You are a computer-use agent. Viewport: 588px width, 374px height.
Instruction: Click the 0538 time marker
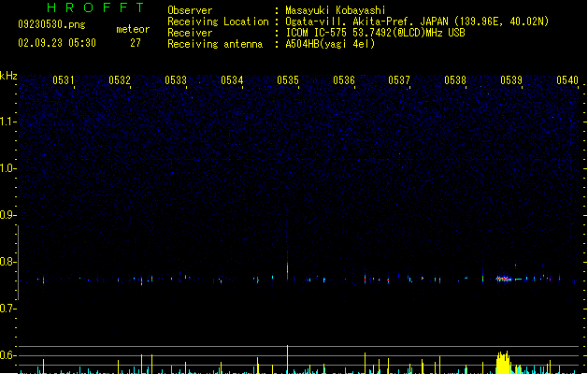[455, 80]
